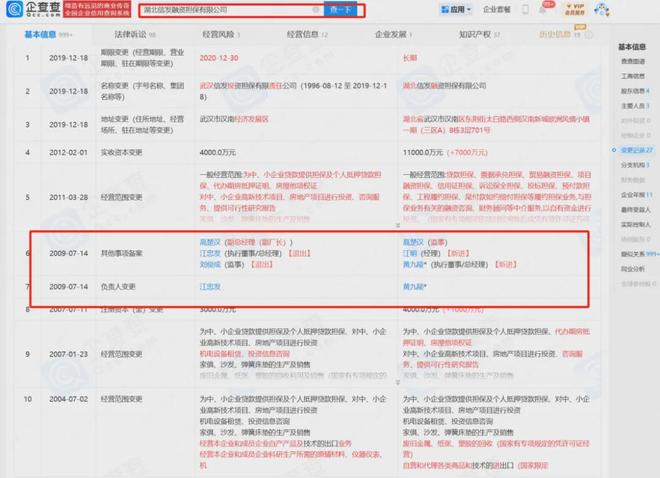
Task: Open the 应用 dropdown menu
Action: (x=455, y=9)
